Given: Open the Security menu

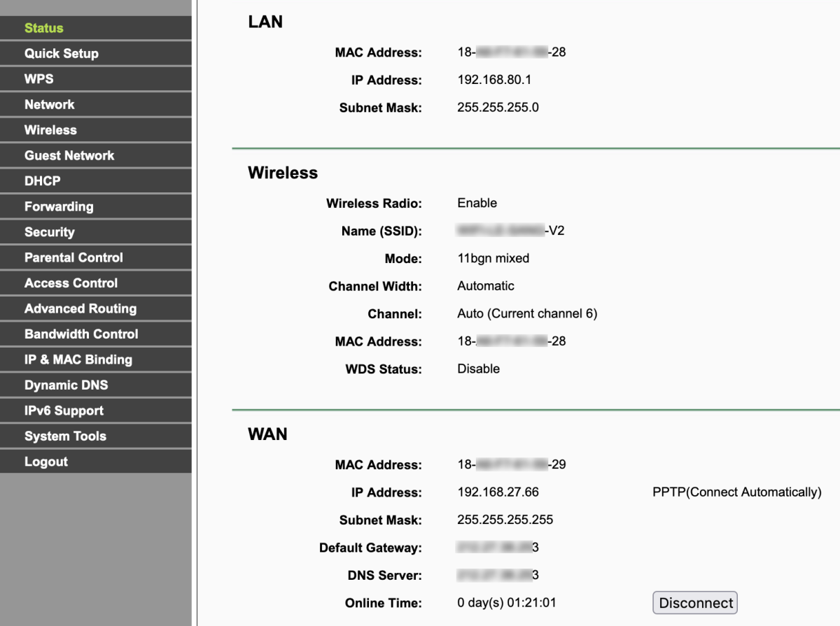Looking at the screenshot, I should coord(49,232).
